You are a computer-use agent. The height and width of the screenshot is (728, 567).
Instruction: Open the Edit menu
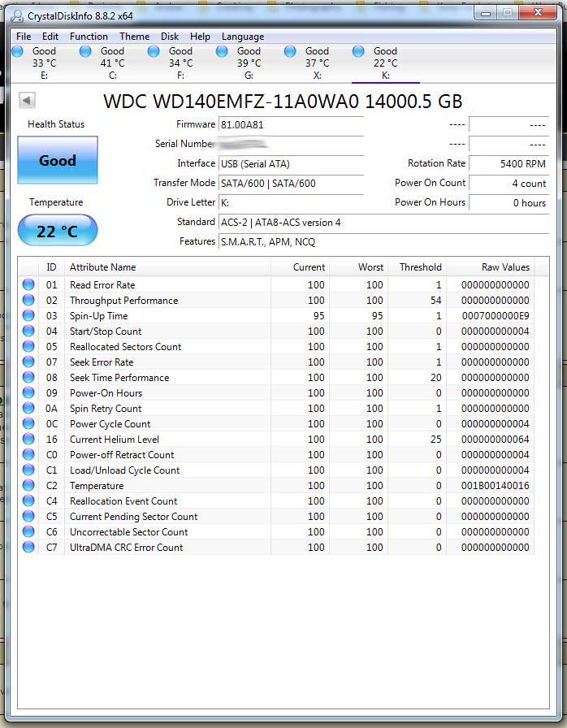(50, 37)
